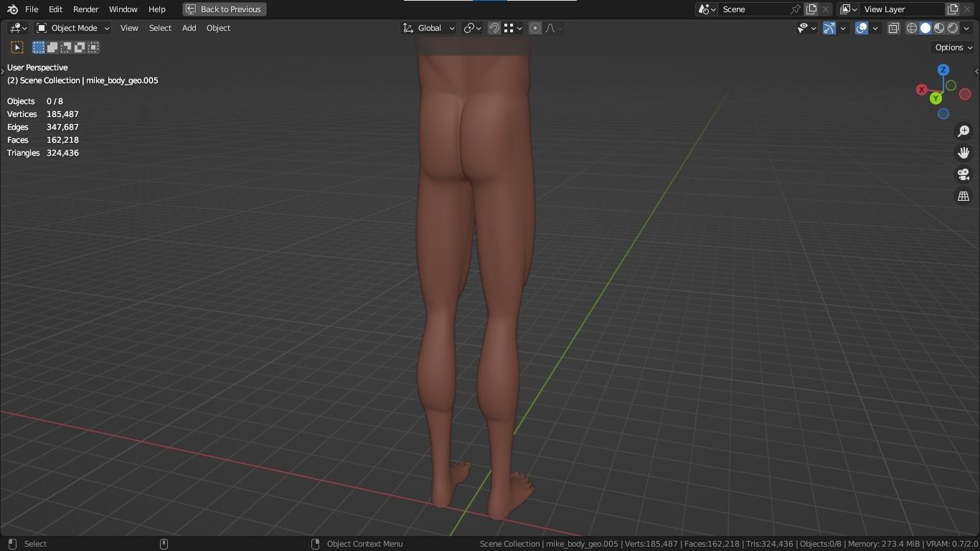This screenshot has height=551, width=980.
Task: Open the selectability and visibility dropdown
Action: (807, 28)
